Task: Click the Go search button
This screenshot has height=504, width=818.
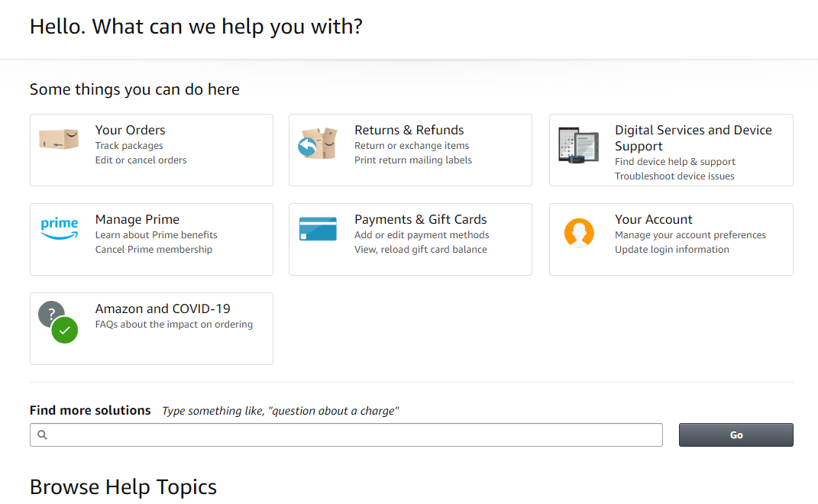Action: point(736,435)
